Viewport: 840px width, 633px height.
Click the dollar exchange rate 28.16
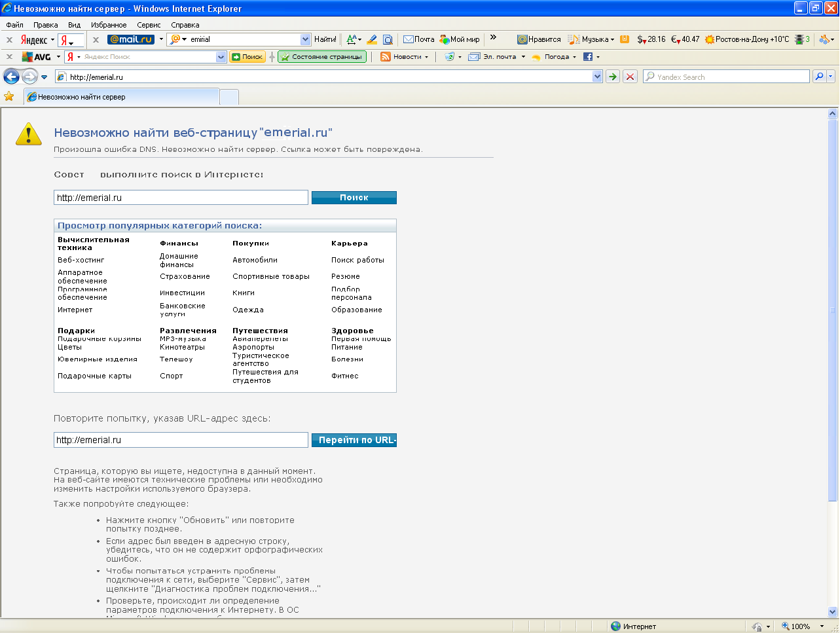[651, 39]
